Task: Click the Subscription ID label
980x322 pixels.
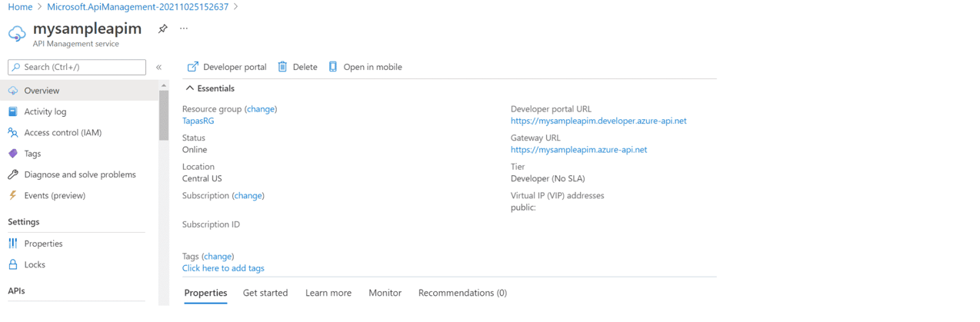Action: click(211, 224)
